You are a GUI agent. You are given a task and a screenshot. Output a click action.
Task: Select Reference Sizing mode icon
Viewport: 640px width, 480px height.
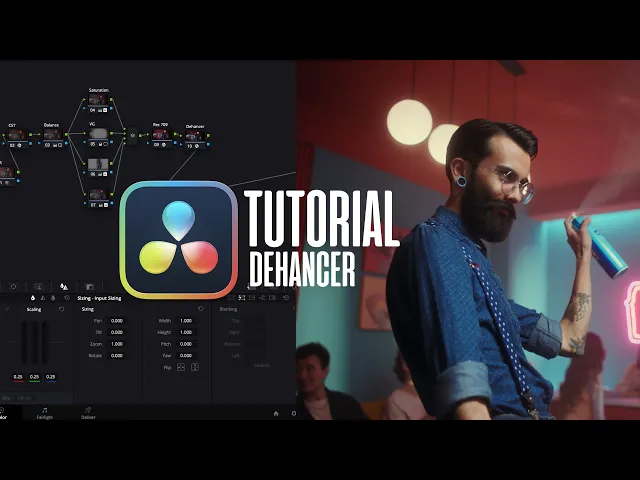click(272, 298)
